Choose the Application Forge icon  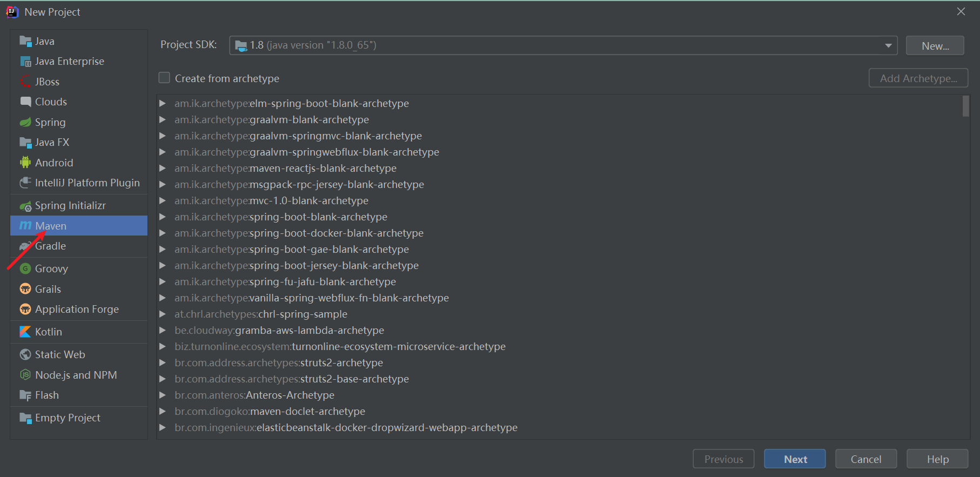click(x=25, y=309)
